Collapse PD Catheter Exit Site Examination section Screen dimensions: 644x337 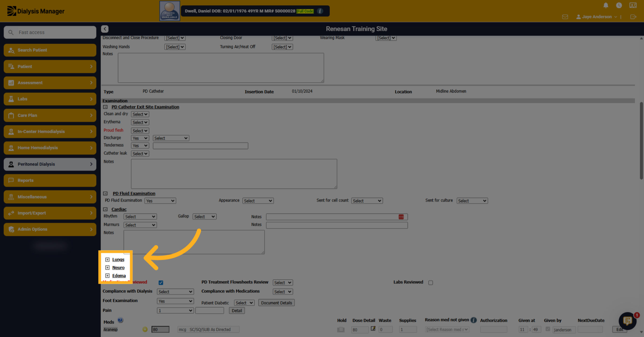[x=105, y=107]
